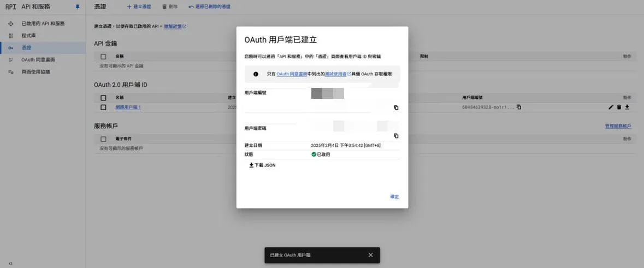Click the OAuth 2.0 用戶端 ID section heading
The width and height of the screenshot is (644, 268).
point(121,85)
